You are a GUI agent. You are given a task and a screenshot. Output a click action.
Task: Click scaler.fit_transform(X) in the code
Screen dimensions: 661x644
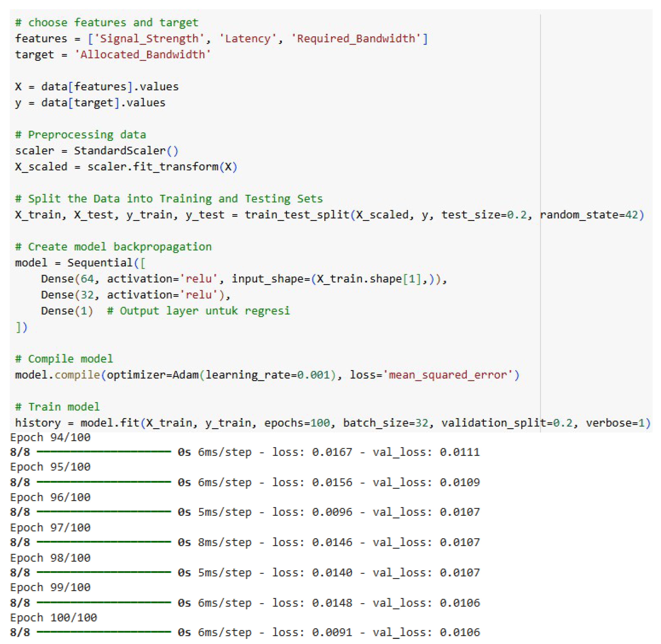(162, 167)
